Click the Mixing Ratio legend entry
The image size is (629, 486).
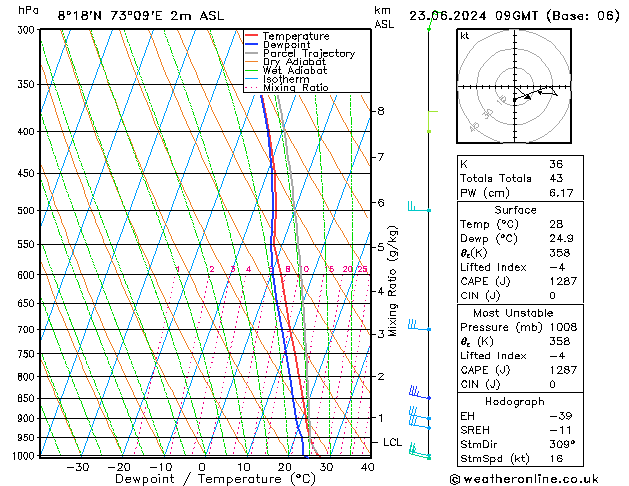tap(287, 87)
